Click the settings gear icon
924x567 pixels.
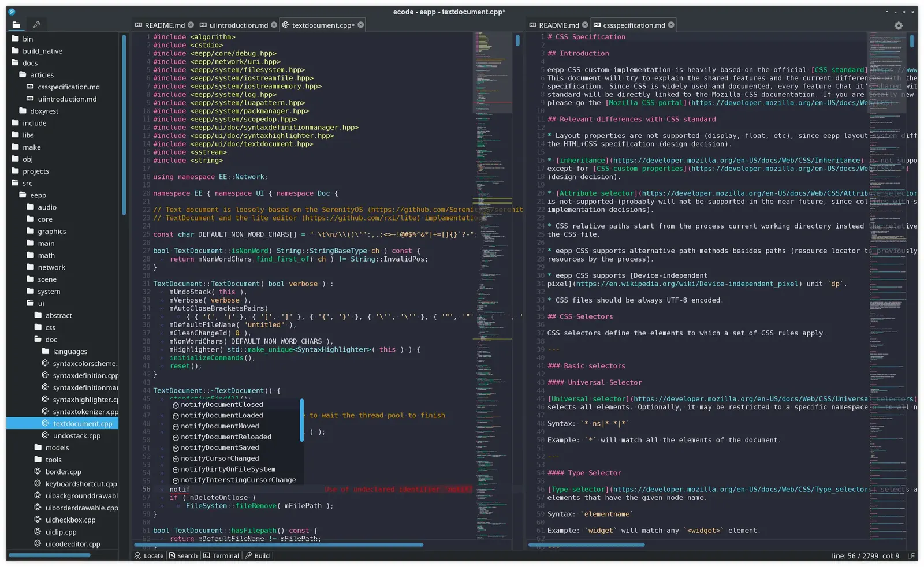(899, 25)
